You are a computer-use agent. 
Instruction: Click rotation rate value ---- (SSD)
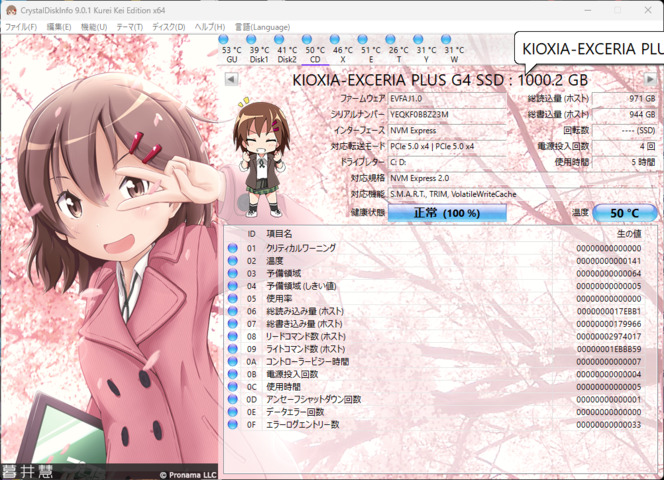coord(625,130)
